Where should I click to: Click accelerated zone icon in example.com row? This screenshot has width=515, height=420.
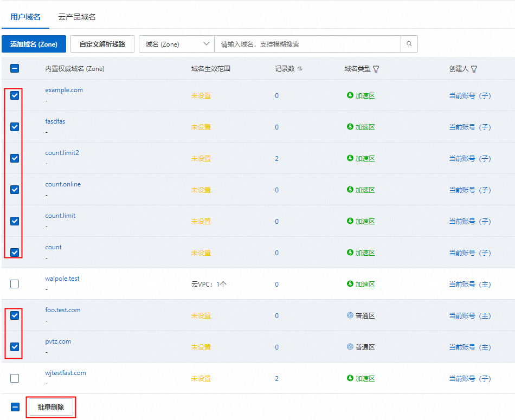[350, 95]
